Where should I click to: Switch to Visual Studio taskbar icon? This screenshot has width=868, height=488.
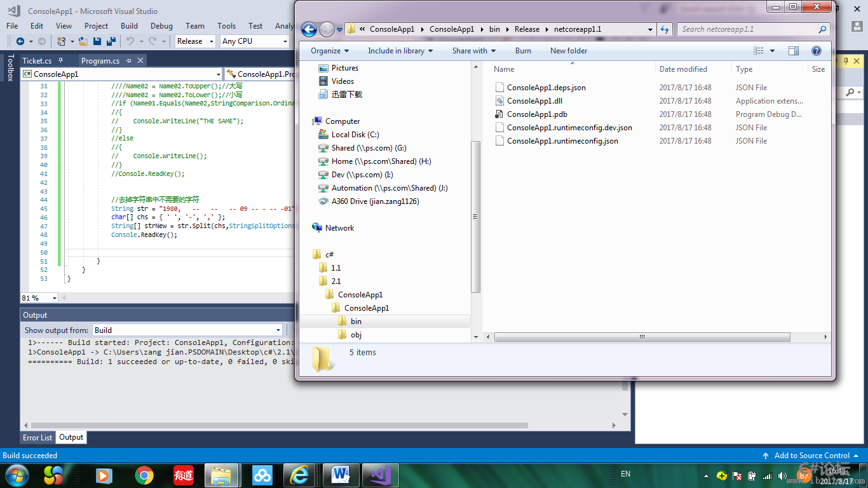click(x=380, y=475)
